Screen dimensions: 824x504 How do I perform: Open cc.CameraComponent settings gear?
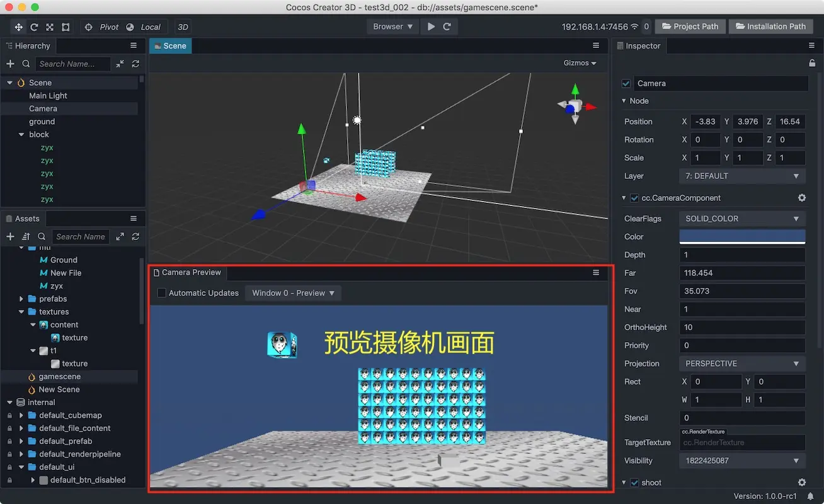[802, 198]
